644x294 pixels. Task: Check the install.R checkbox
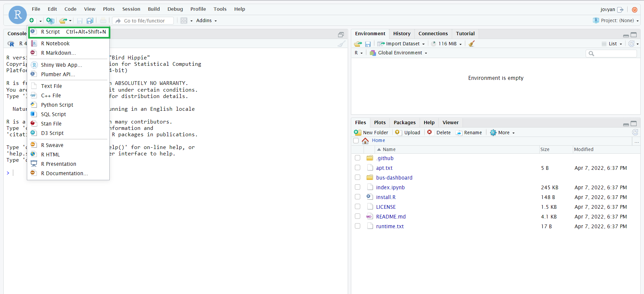click(358, 197)
